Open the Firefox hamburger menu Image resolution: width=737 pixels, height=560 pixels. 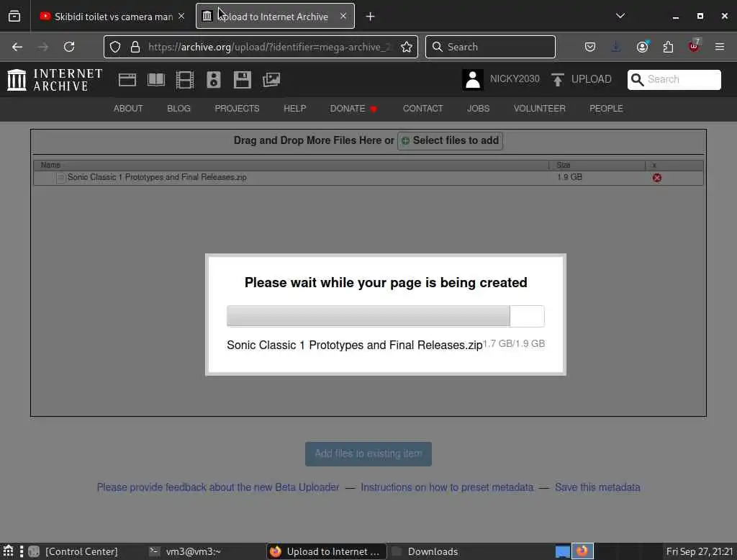pyautogui.click(x=720, y=47)
